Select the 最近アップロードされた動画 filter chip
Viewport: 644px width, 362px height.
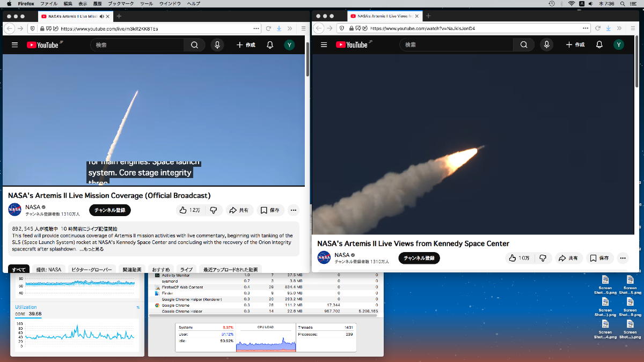(x=231, y=270)
